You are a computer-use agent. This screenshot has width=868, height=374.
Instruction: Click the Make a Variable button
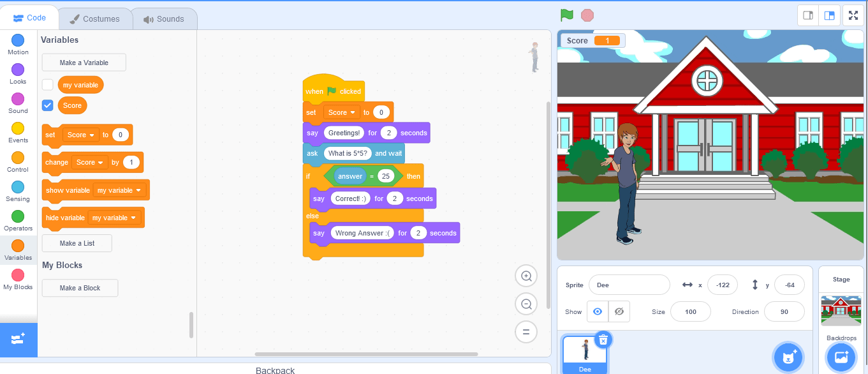point(84,63)
